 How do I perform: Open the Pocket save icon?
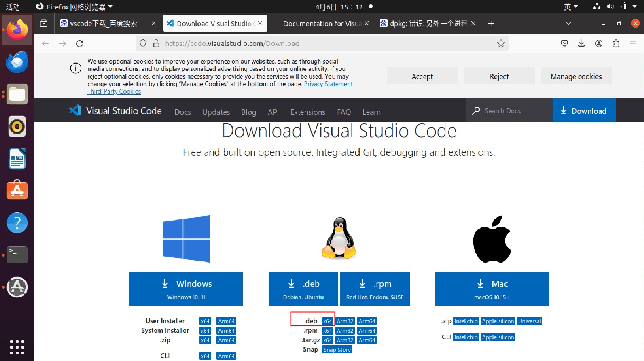(x=564, y=43)
